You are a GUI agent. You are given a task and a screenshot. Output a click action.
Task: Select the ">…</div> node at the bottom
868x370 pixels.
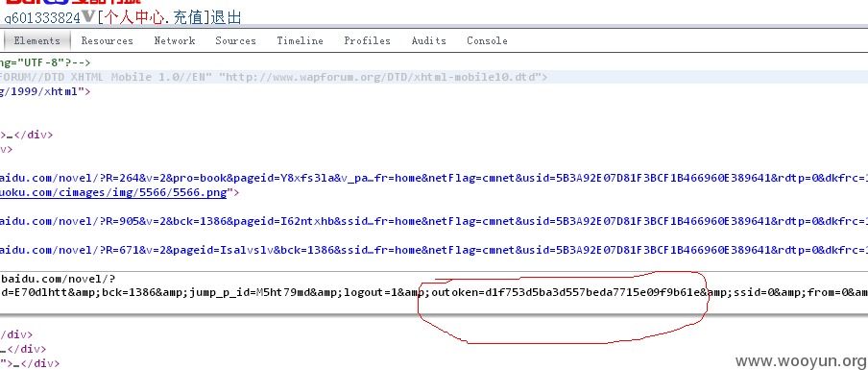(30, 364)
